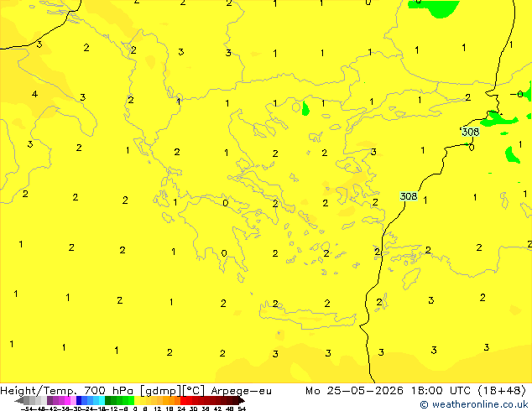Click the "18:00 UTC" time text
Image resolution: width=532 pixels, height=411 pixels.
(441, 391)
